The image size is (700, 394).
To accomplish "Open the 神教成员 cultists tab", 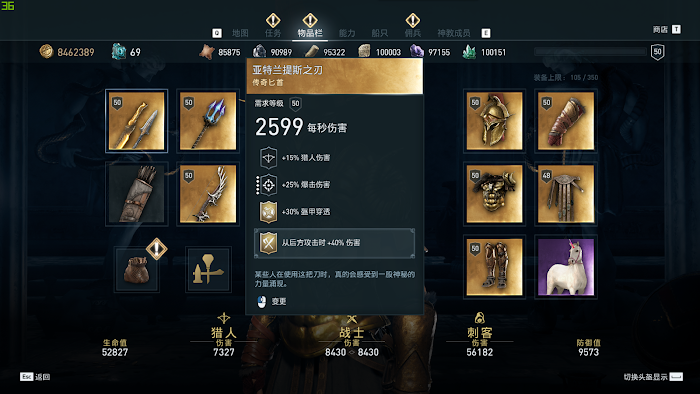I will tap(454, 33).
